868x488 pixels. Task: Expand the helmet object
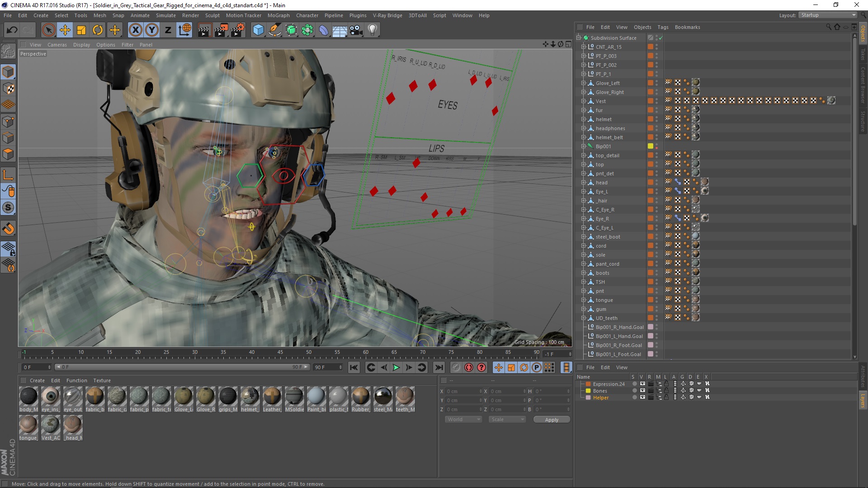click(583, 119)
